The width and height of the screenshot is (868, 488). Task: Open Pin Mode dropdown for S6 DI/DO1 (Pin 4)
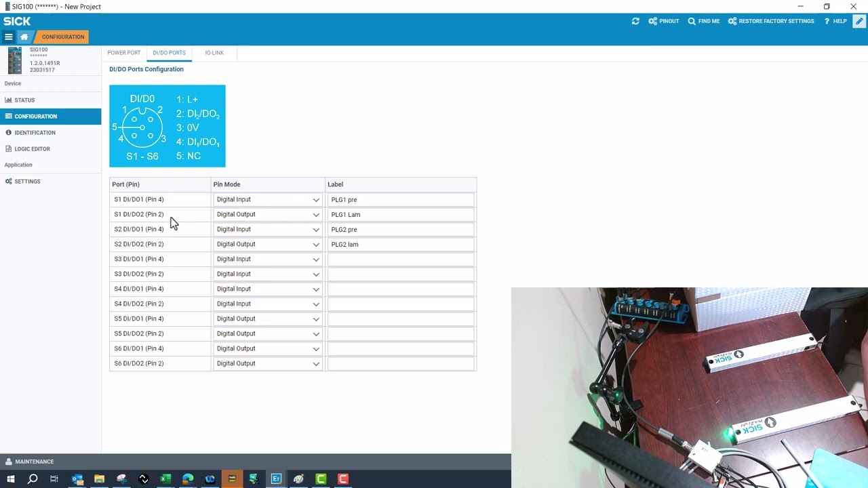(x=267, y=348)
